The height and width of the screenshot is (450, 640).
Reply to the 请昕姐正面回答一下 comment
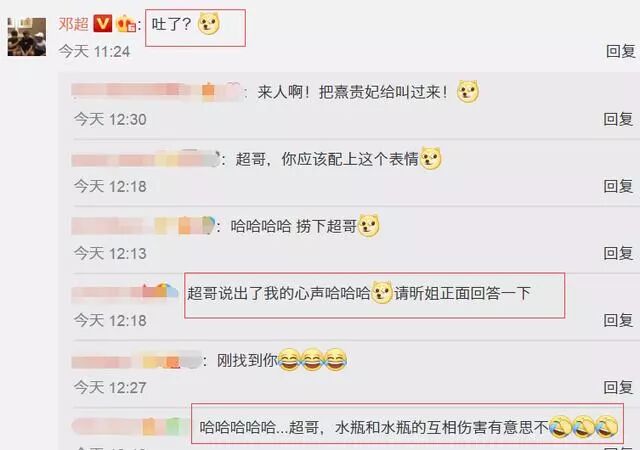click(x=618, y=320)
